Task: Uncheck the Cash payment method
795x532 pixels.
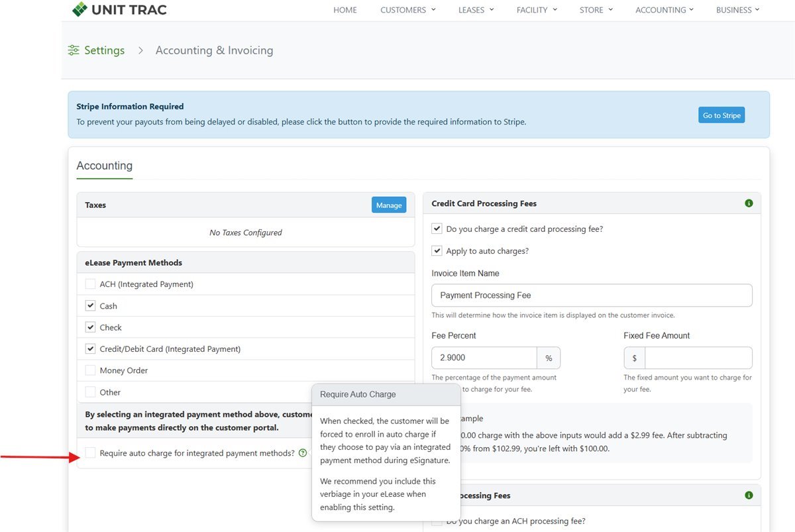Action: (90, 306)
